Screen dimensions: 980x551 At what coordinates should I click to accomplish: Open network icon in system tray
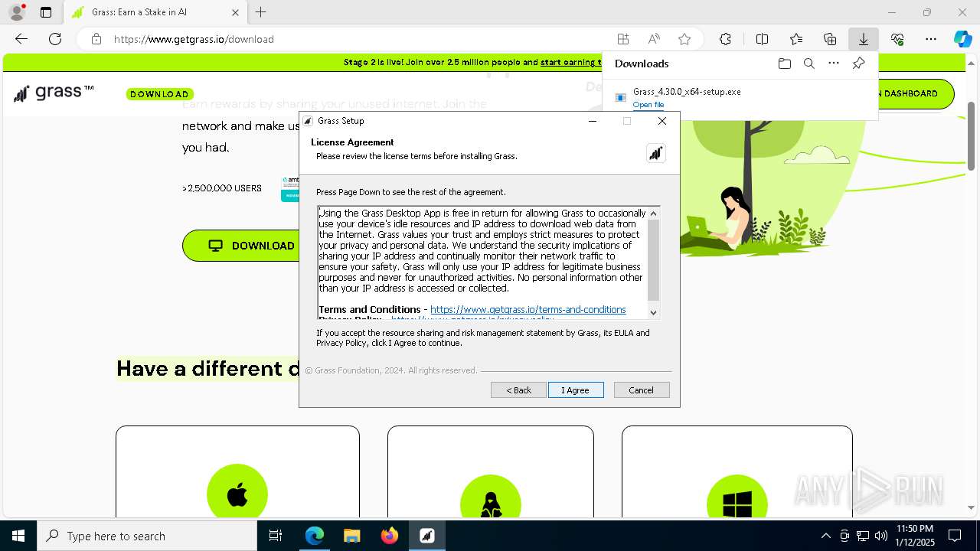tap(863, 536)
